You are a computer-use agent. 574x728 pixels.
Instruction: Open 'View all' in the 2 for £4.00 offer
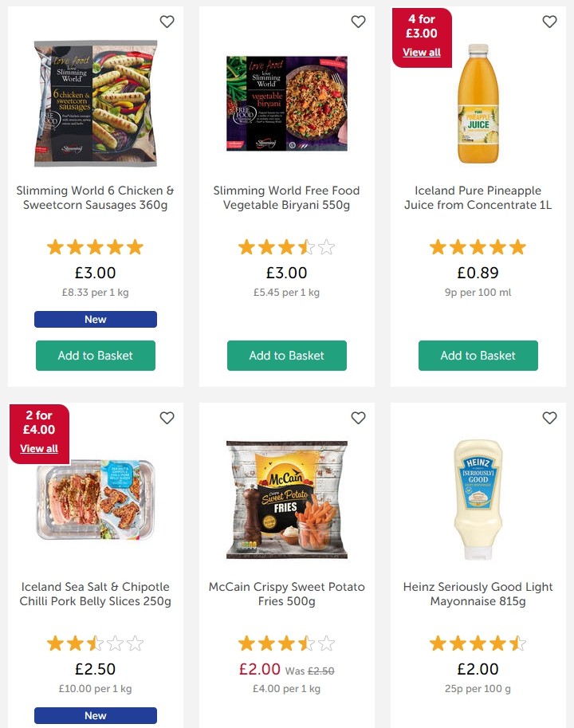tap(39, 448)
